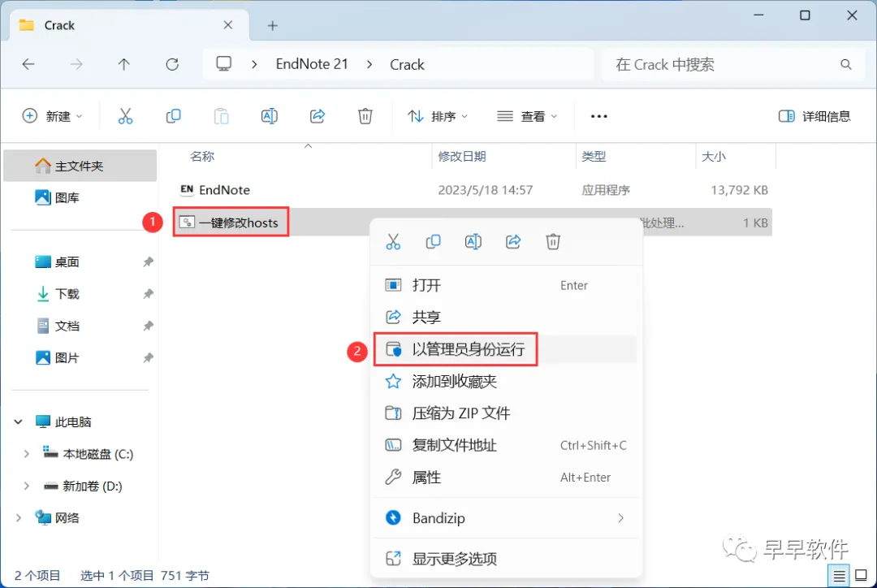Open a new tab with the plus button
Viewport: 877px width, 588px height.
point(272,26)
